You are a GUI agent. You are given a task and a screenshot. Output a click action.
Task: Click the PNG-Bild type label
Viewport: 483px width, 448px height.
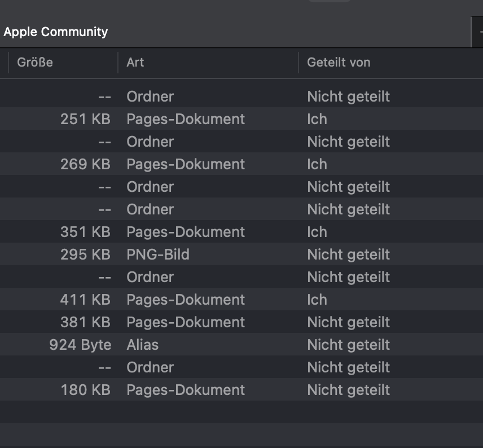158,254
